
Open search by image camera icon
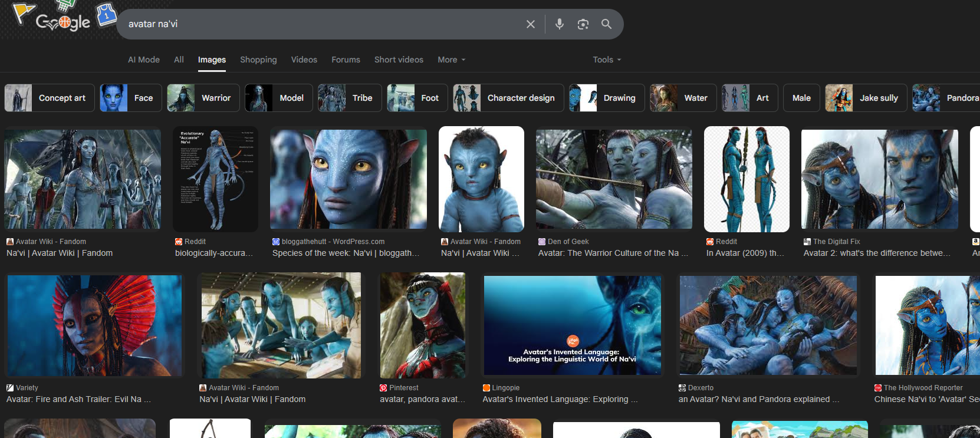[x=583, y=24]
